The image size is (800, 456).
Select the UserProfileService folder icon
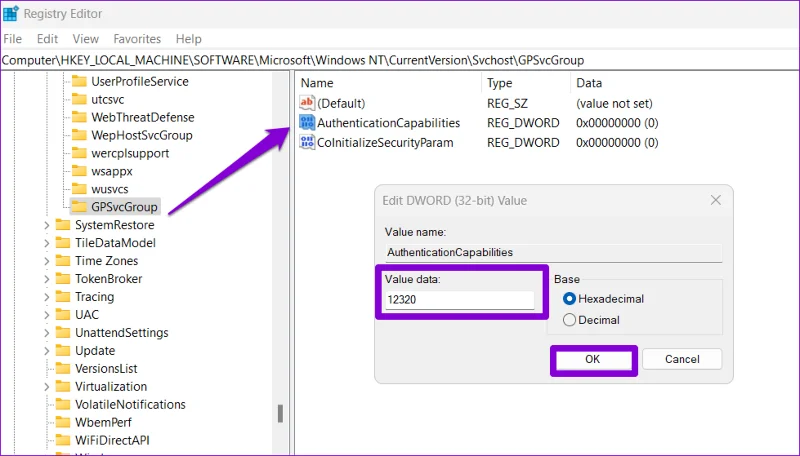click(79, 81)
